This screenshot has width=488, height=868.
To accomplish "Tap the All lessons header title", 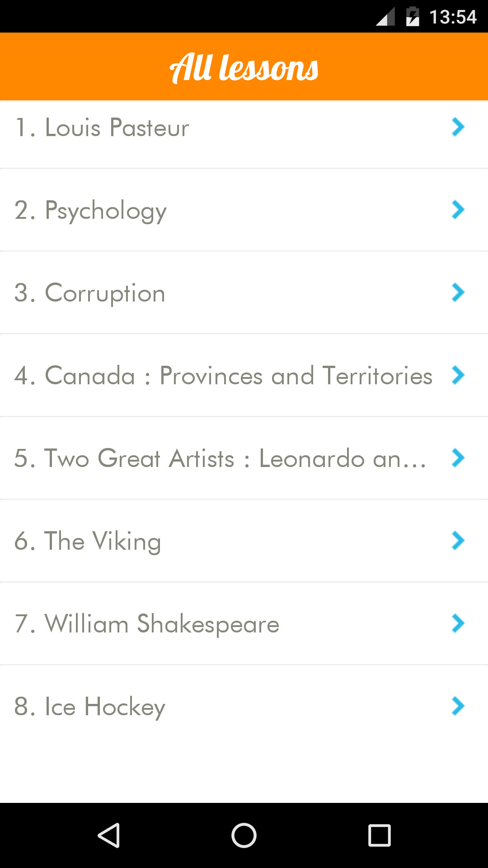I will coord(244,68).
